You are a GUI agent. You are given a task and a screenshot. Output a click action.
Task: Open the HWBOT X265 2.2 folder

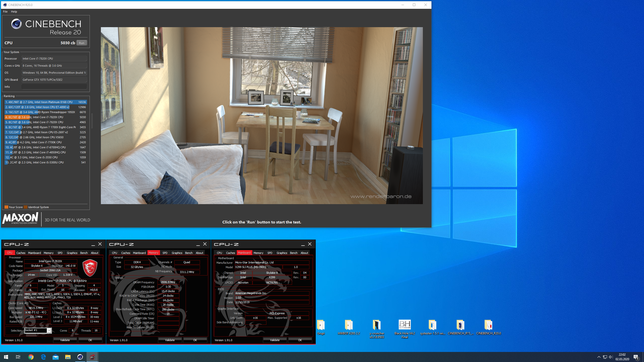(349, 327)
